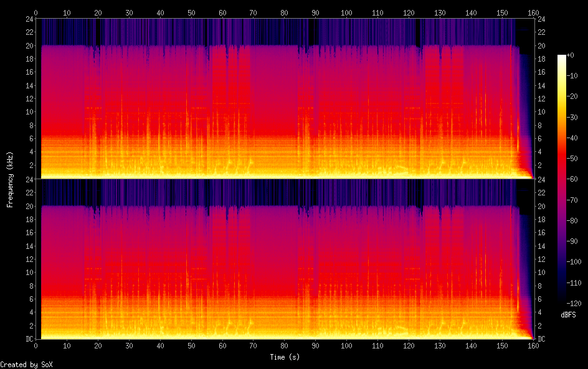Image resolution: width=588 pixels, height=369 pixels.
Task: Click the "Frequency (kHz)" vertical axis label
Action: [x=10, y=179]
